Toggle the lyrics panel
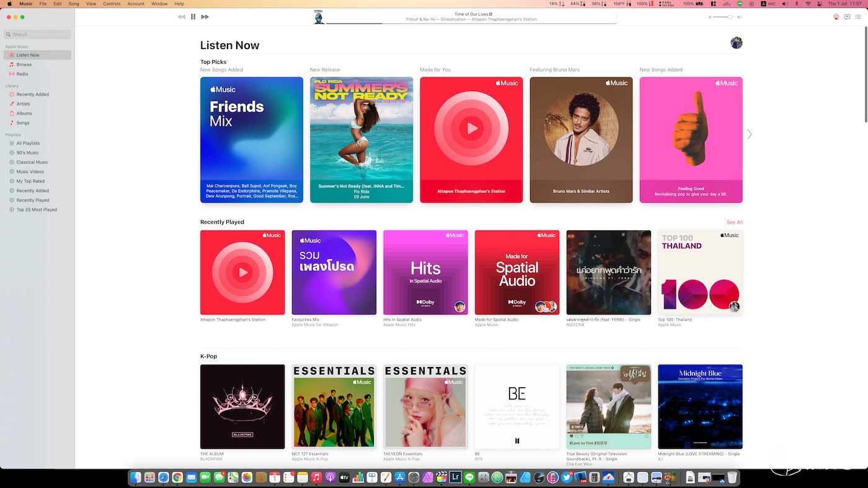The image size is (868, 488). [x=847, y=17]
